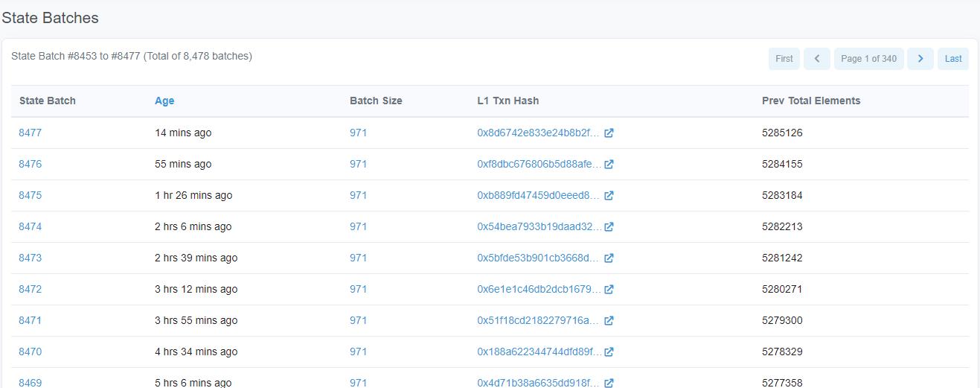This screenshot has height=388, width=980.
Task: Open state batch 8474 link
Action: point(31,226)
